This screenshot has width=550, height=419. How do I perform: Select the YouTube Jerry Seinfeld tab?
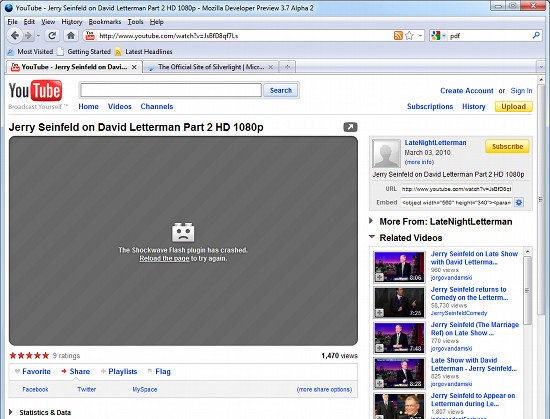(x=74, y=67)
